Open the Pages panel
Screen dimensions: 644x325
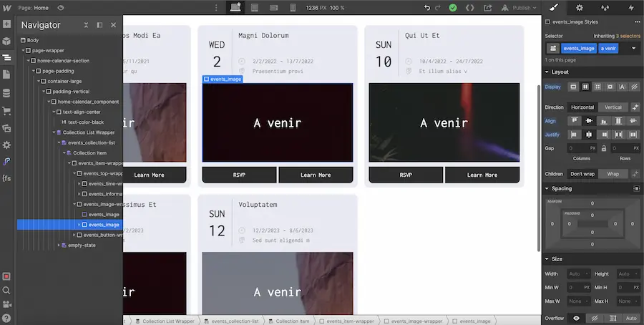(x=6, y=74)
